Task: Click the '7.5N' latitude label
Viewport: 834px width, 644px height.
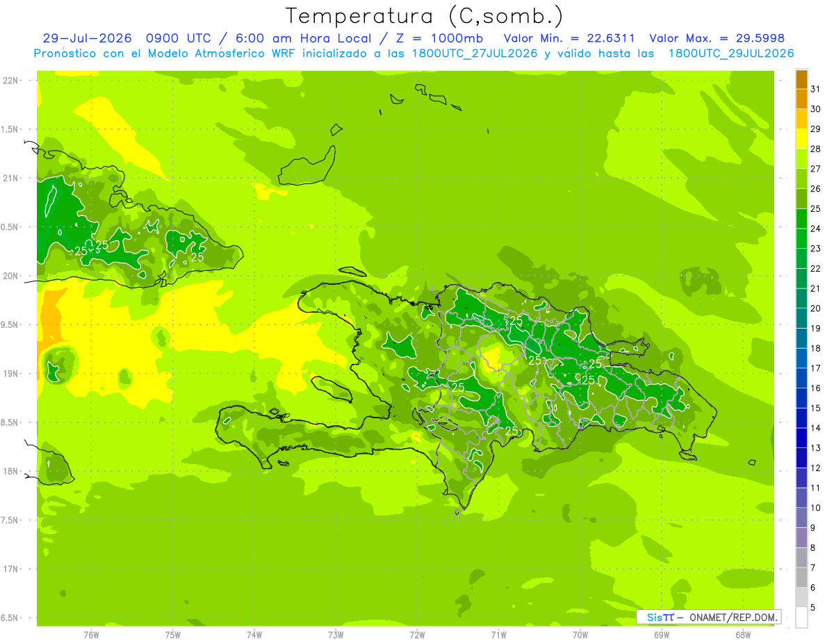Action: 10,520
